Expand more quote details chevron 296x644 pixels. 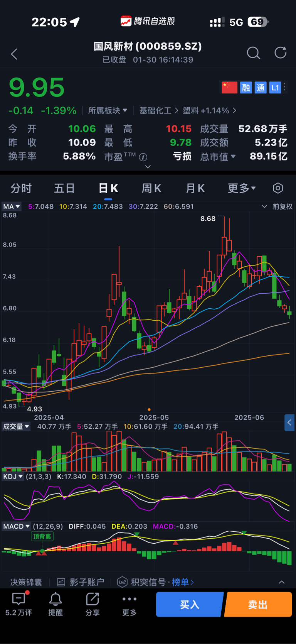click(148, 167)
